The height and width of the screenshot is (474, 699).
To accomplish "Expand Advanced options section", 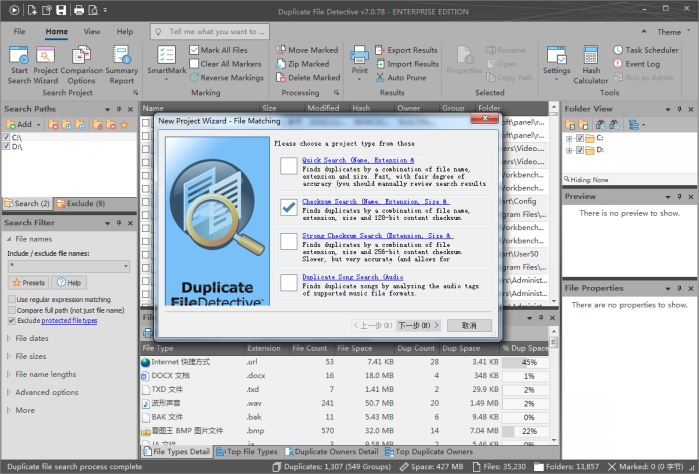I will coord(8,392).
